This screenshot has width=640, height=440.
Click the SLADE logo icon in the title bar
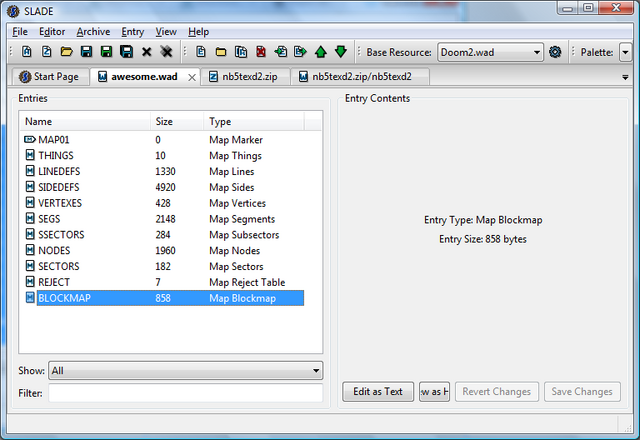(13, 11)
